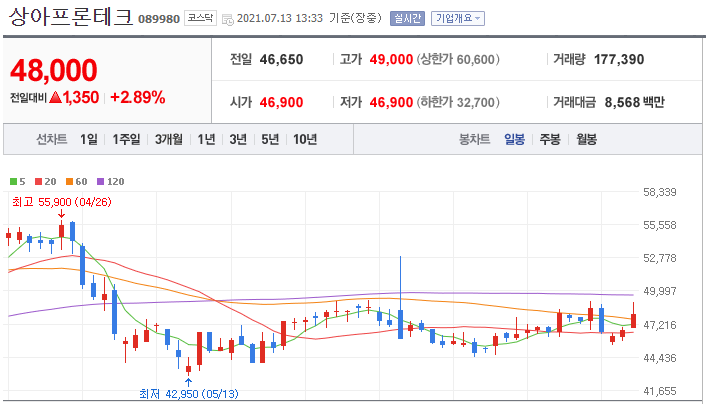This screenshot has width=706, height=404.
Task: Click the stock code 089980
Action: 159,19
